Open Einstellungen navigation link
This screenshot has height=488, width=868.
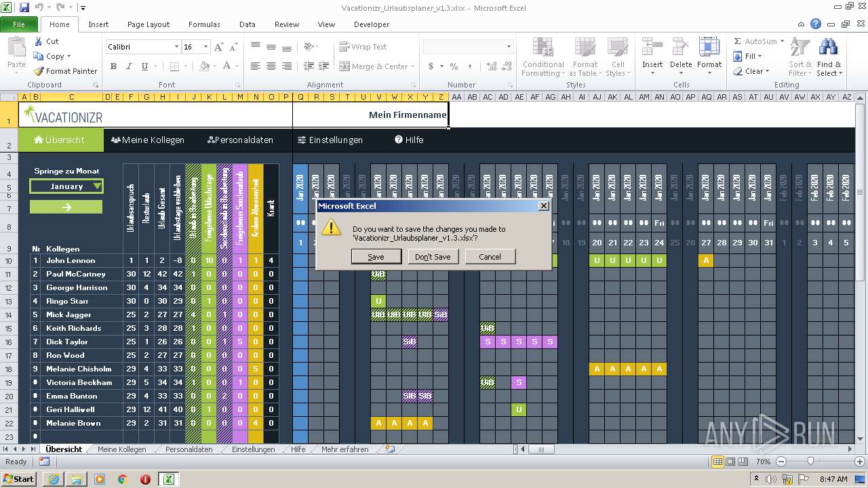pyautogui.click(x=330, y=140)
